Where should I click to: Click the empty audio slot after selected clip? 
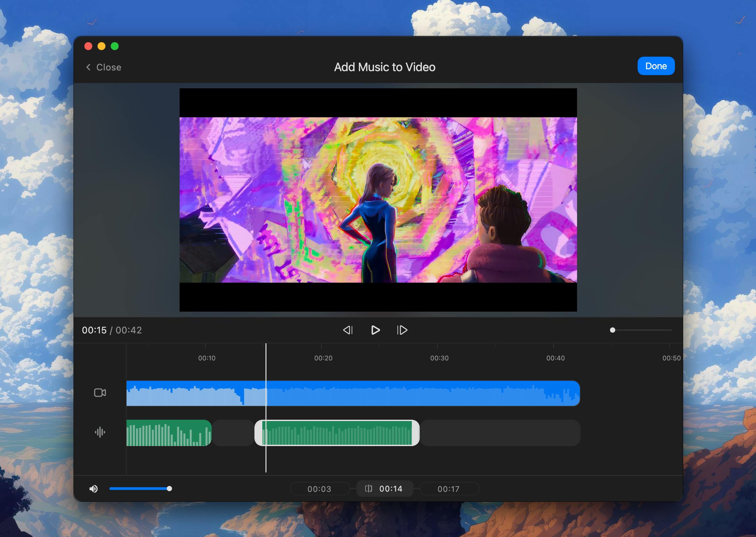click(x=500, y=433)
